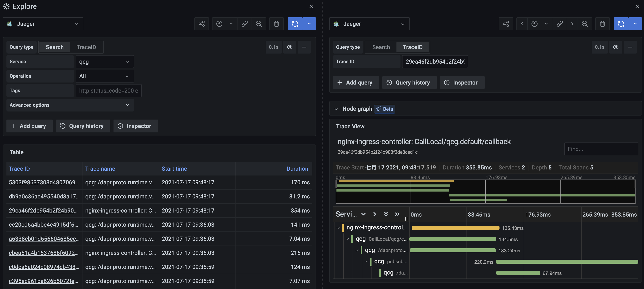Toggle query visibility eye icon in left pane

pyautogui.click(x=290, y=47)
